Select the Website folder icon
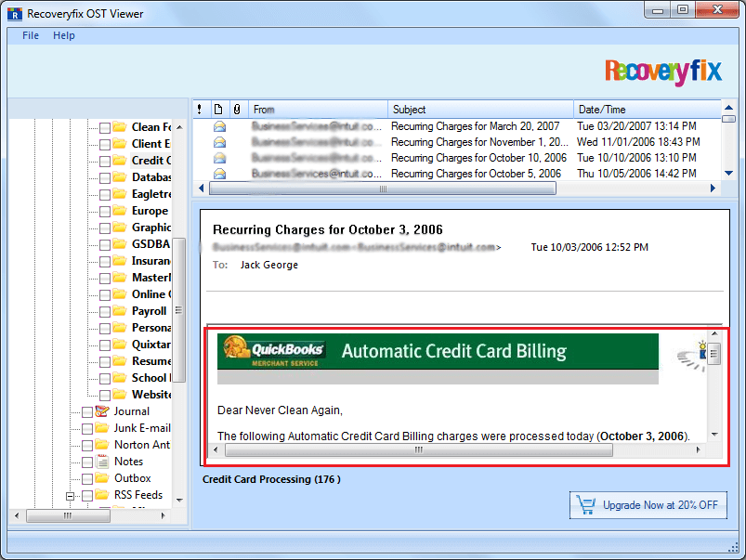The image size is (746, 560). (120, 394)
